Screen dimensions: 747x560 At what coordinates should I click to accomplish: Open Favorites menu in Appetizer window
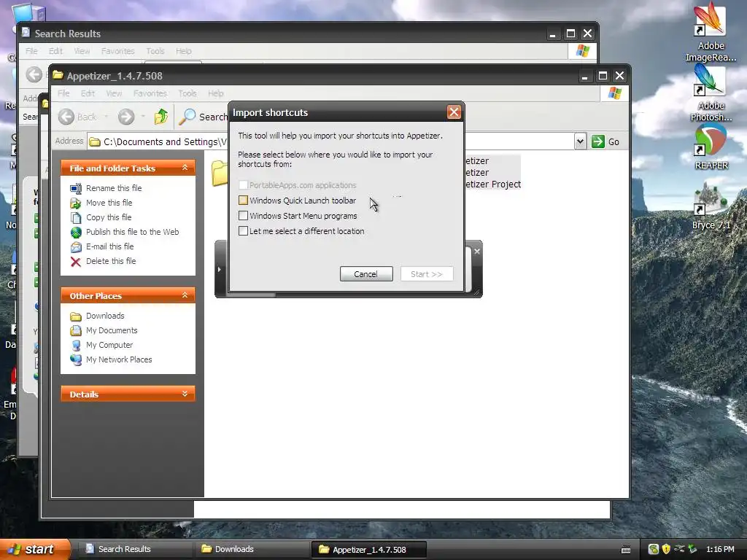(150, 93)
